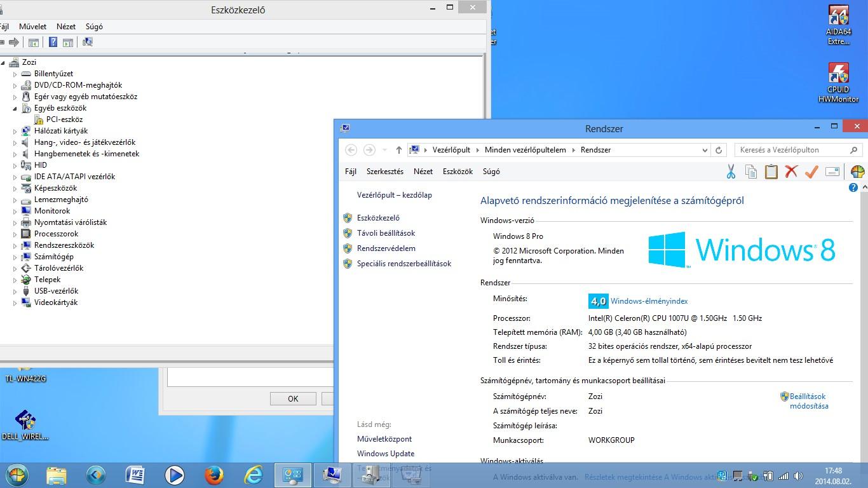Click the red X Delete icon in Rendszer toolbar
This screenshot has width=868, height=488.
791,172
